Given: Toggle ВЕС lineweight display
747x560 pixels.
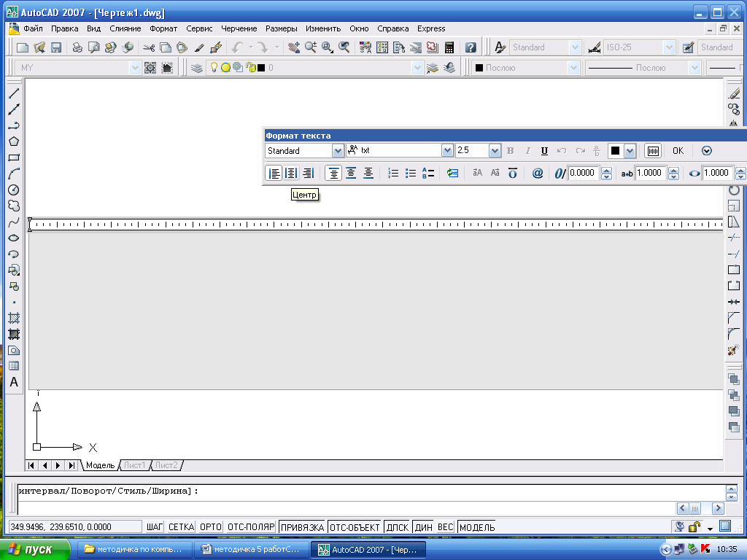Looking at the screenshot, I should [446, 527].
